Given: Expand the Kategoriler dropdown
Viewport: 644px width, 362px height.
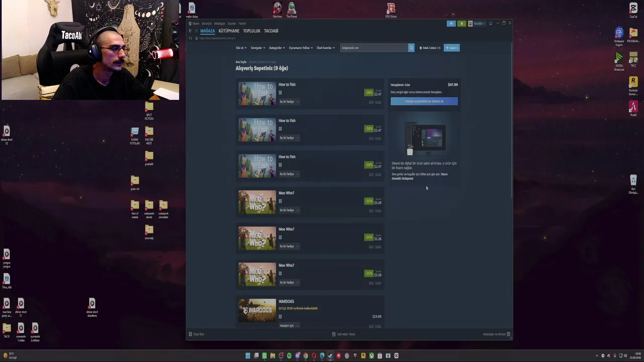Looking at the screenshot, I should [x=277, y=48].
